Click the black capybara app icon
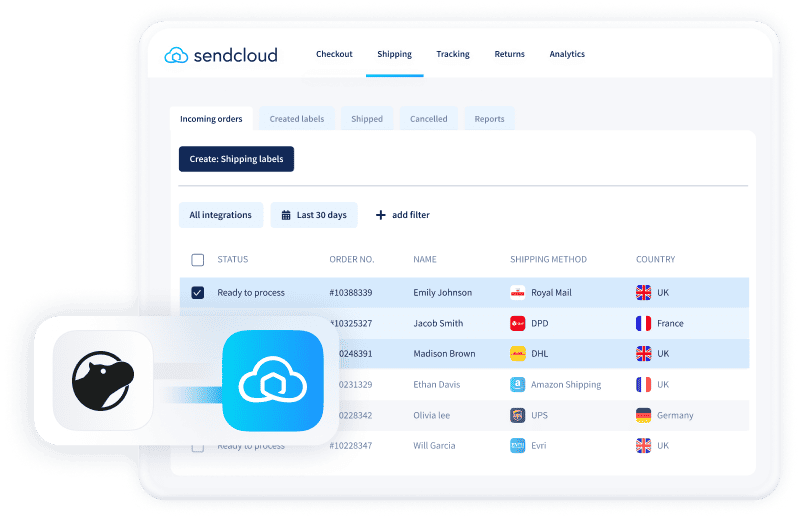799x517 pixels. [103, 380]
